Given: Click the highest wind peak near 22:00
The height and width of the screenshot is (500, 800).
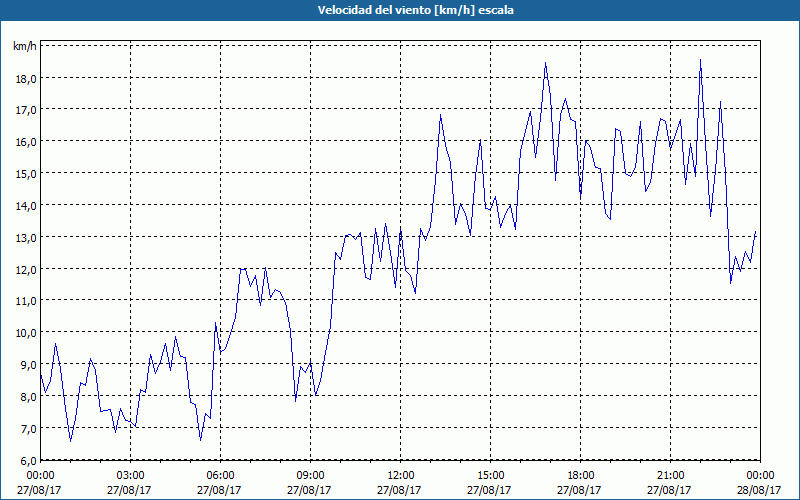Looking at the screenshot, I should coord(700,60).
